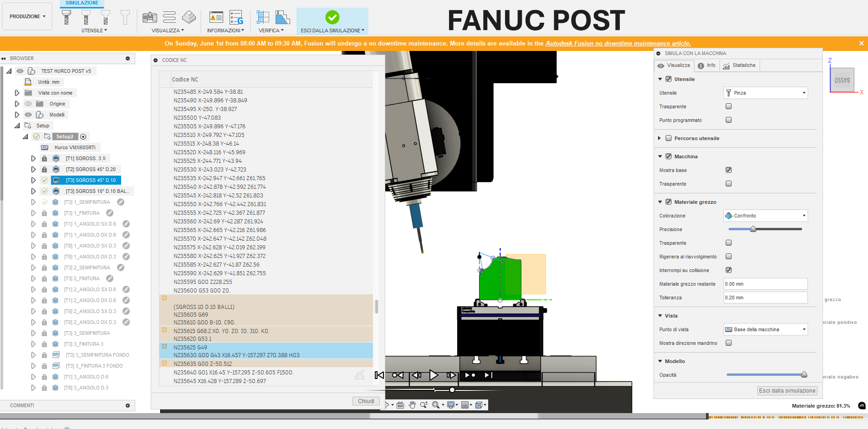Viewport: 868px width, 429px height.
Task: Click the green Esci dalla simulazione checkmark
Action: 332,17
